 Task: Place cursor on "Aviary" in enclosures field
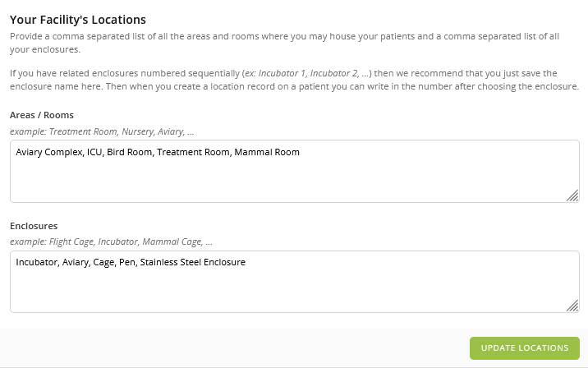point(76,262)
